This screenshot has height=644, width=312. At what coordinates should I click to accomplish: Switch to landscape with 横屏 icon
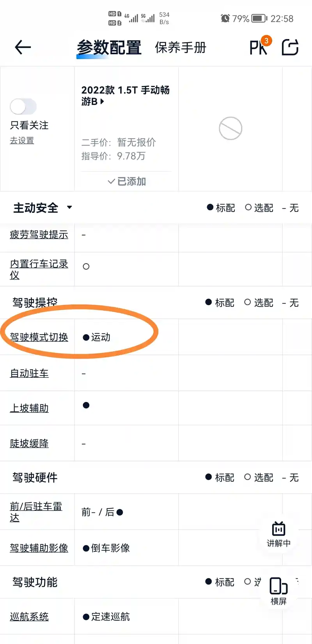coord(278,591)
